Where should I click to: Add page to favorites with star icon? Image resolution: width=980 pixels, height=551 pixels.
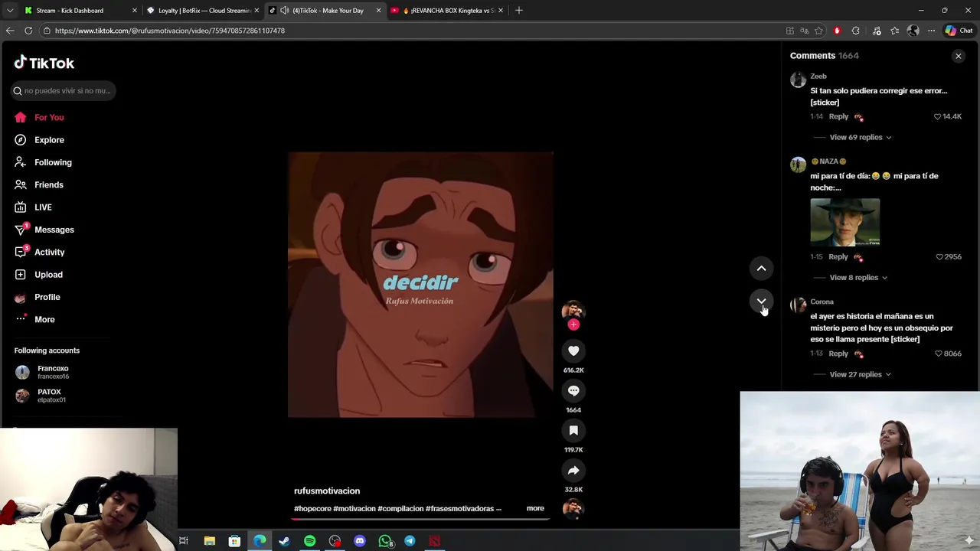[819, 31]
